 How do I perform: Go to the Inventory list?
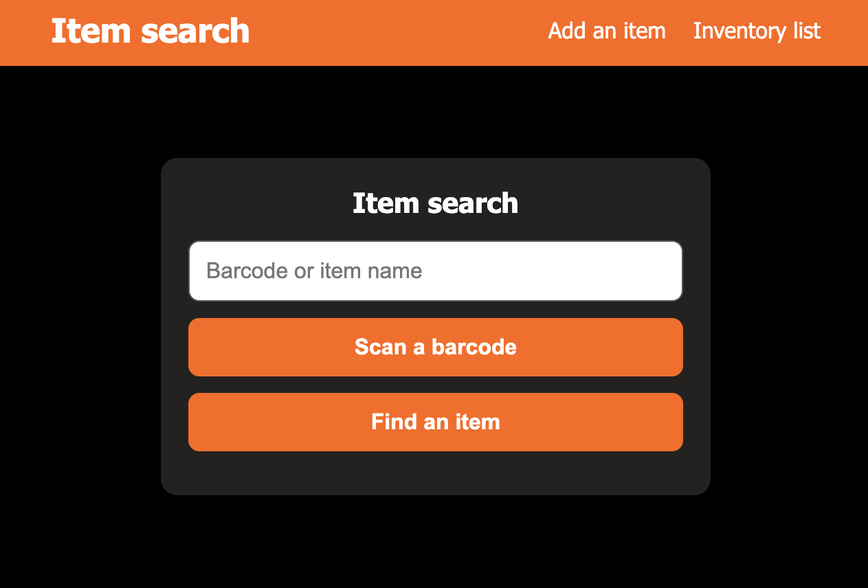click(757, 31)
